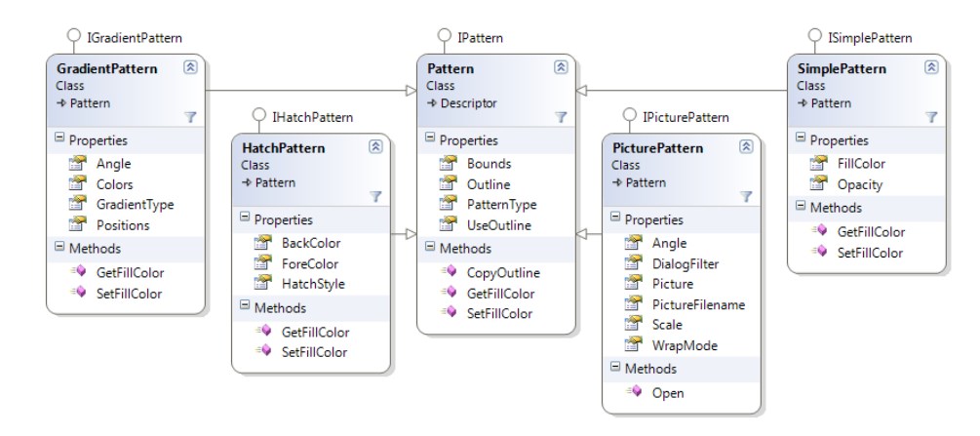Click the filter icon on GradientPattern class
The height and width of the screenshot is (436, 980).
(x=190, y=116)
